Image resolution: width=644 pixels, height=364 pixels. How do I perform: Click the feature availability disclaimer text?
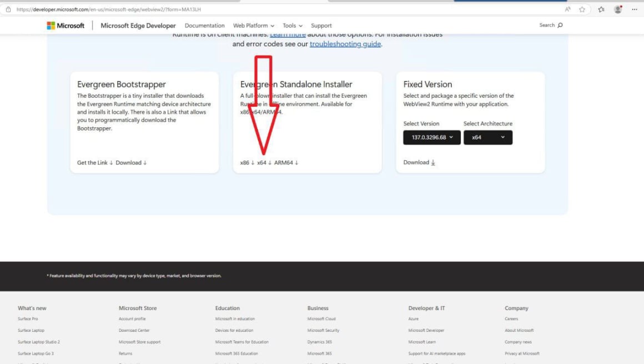tap(134, 276)
